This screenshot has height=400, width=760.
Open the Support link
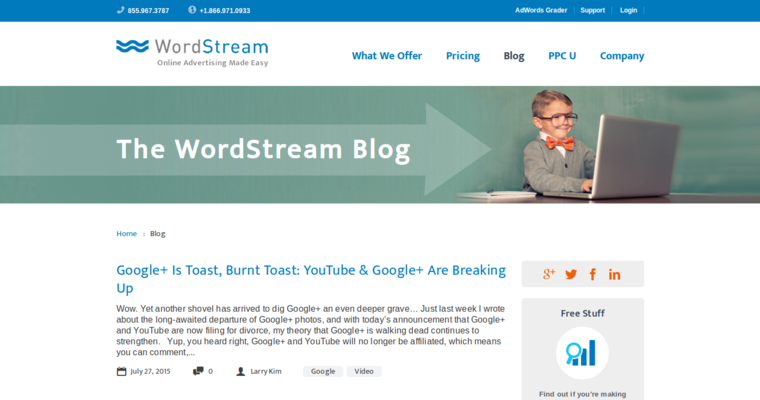(x=593, y=10)
